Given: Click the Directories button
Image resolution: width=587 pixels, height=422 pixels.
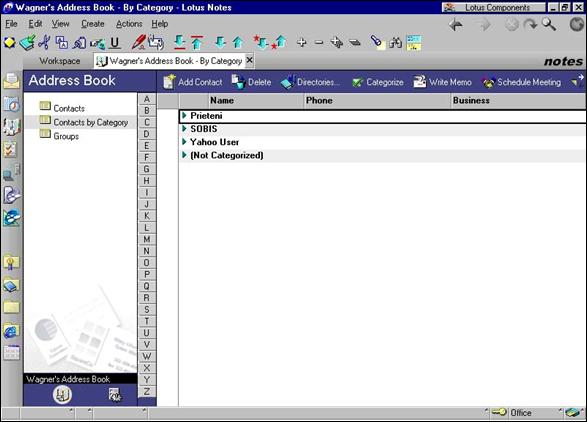Looking at the screenshot, I should pyautogui.click(x=311, y=82).
